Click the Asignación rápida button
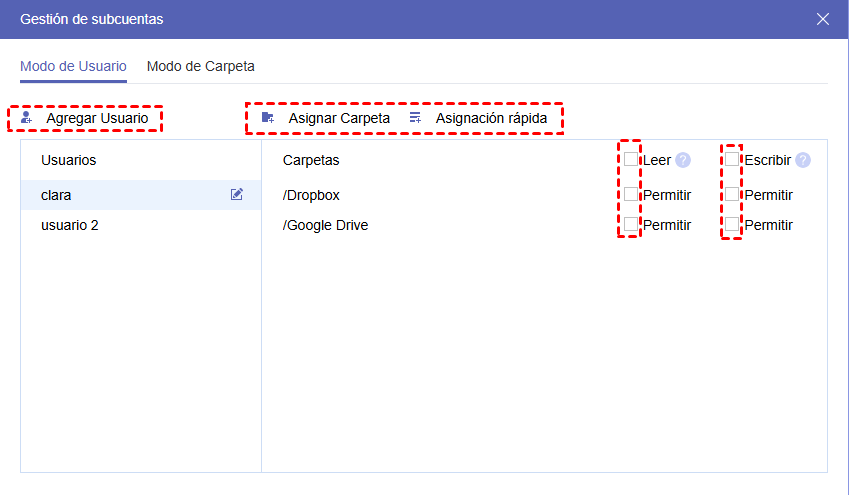The width and height of the screenshot is (849, 495). (490, 118)
